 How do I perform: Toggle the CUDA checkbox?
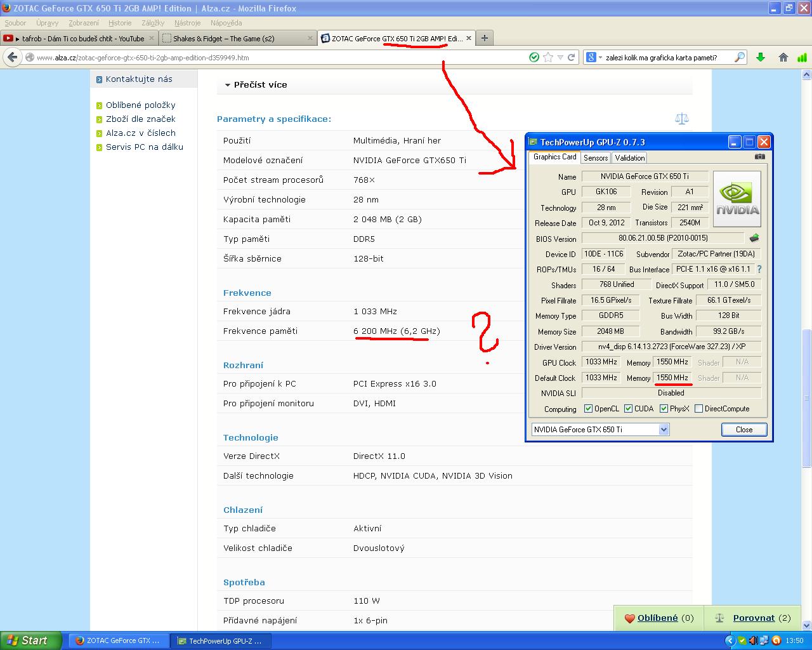628,409
